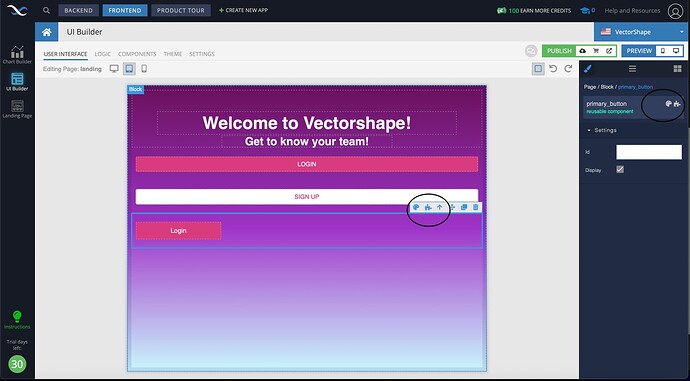Open the components grid panel icon
The width and height of the screenshot is (690, 381).
pos(677,69)
